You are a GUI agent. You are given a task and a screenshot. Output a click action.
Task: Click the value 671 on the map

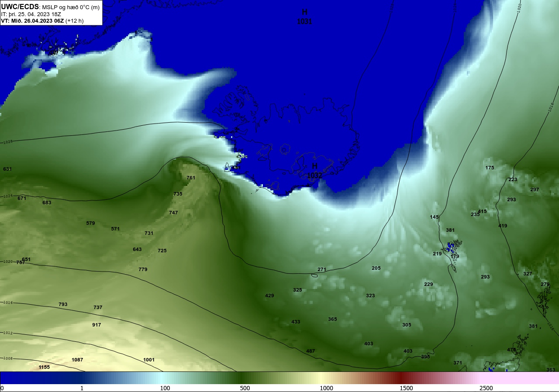pos(22,198)
